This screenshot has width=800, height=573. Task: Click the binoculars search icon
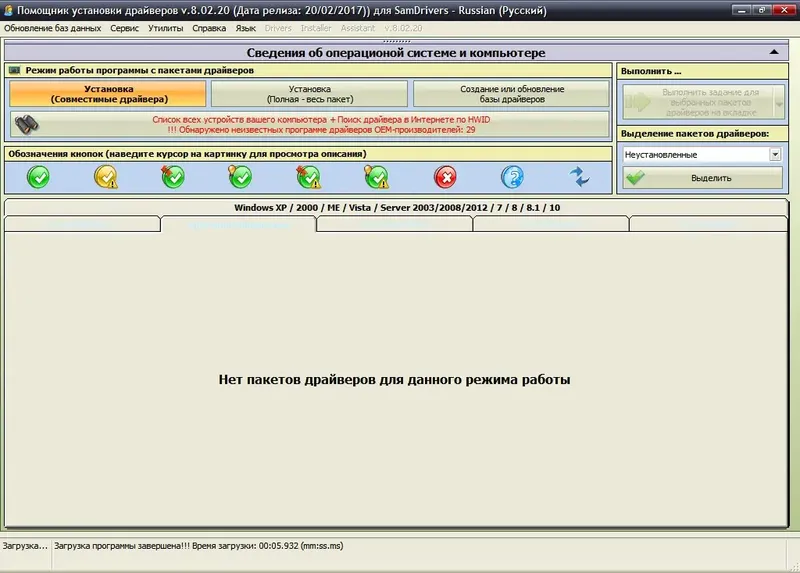[26, 124]
